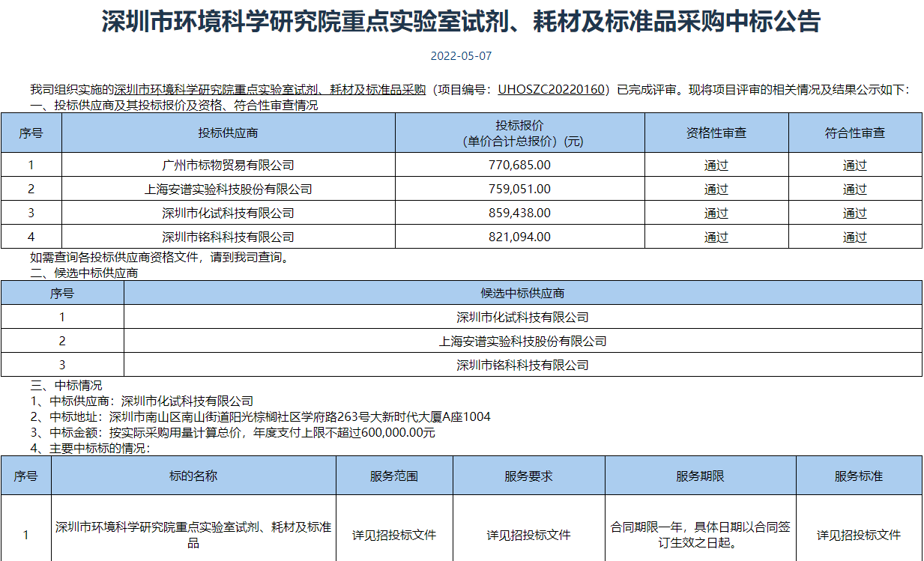
Task: Select bid price 759,051.00 cell
Action: 519,189
